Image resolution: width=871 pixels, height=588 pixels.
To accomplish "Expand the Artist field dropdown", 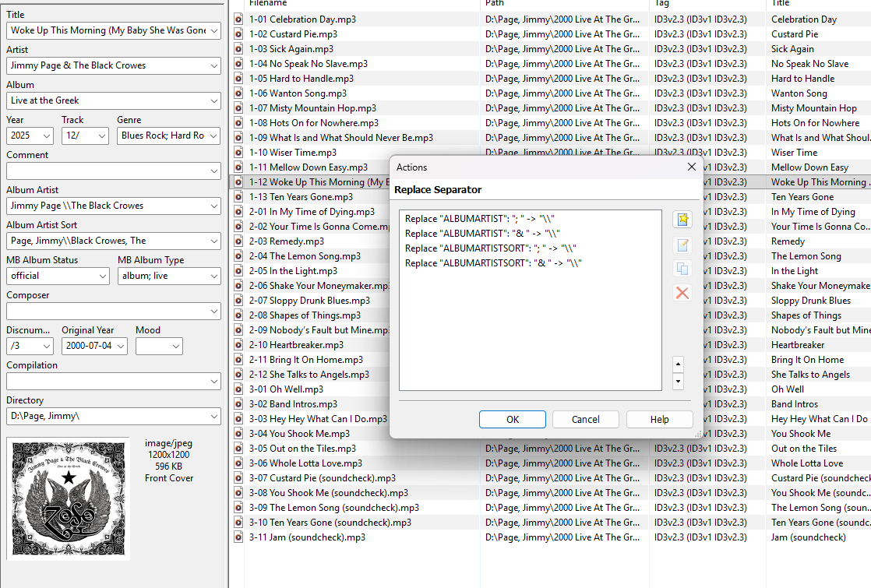I will [214, 66].
